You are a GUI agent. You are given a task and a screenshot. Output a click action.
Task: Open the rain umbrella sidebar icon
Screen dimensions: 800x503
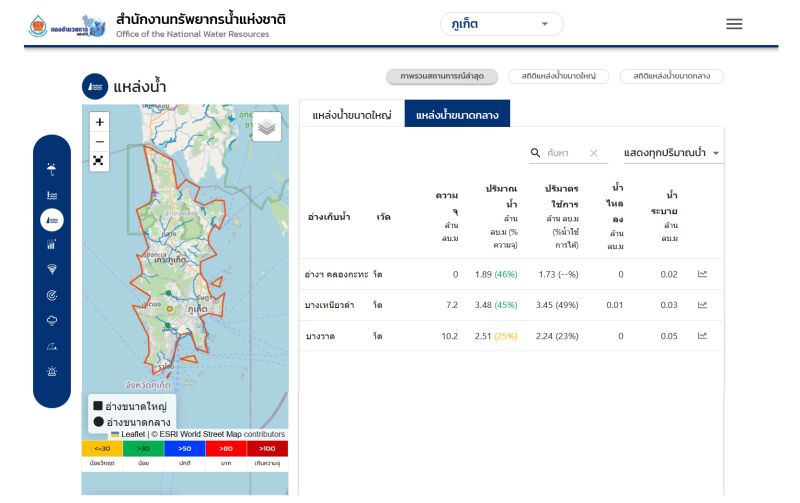click(52, 169)
